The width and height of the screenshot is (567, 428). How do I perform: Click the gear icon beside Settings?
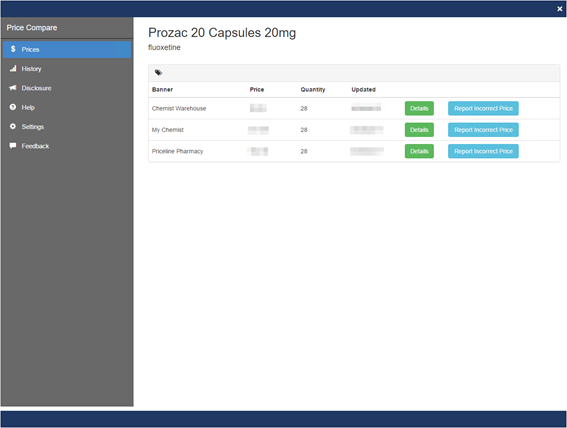point(13,127)
